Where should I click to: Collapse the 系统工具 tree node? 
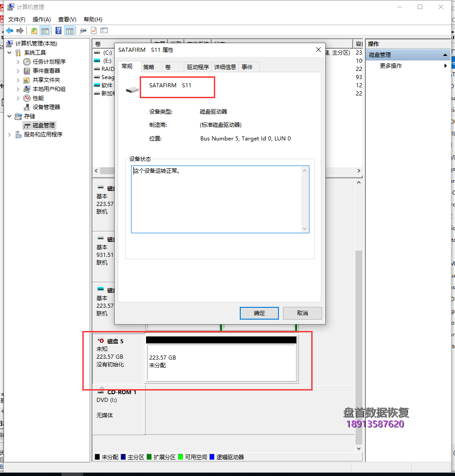[10, 53]
